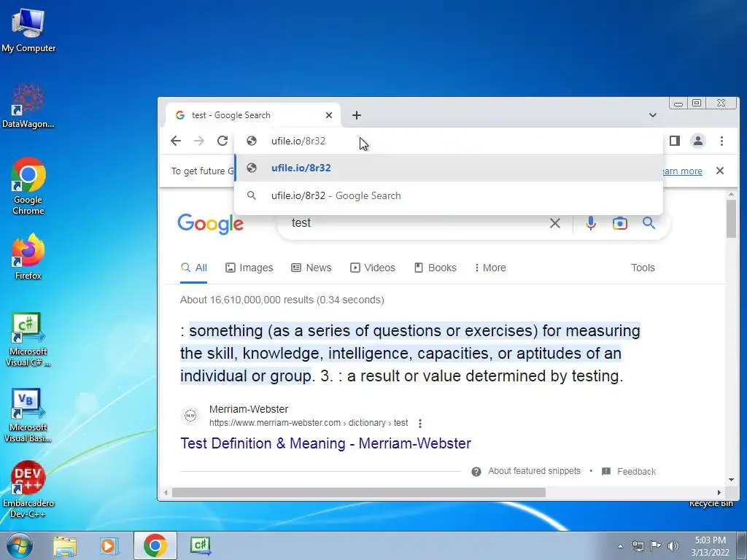
Task: Open Visual C# from the taskbar
Action: [200, 545]
